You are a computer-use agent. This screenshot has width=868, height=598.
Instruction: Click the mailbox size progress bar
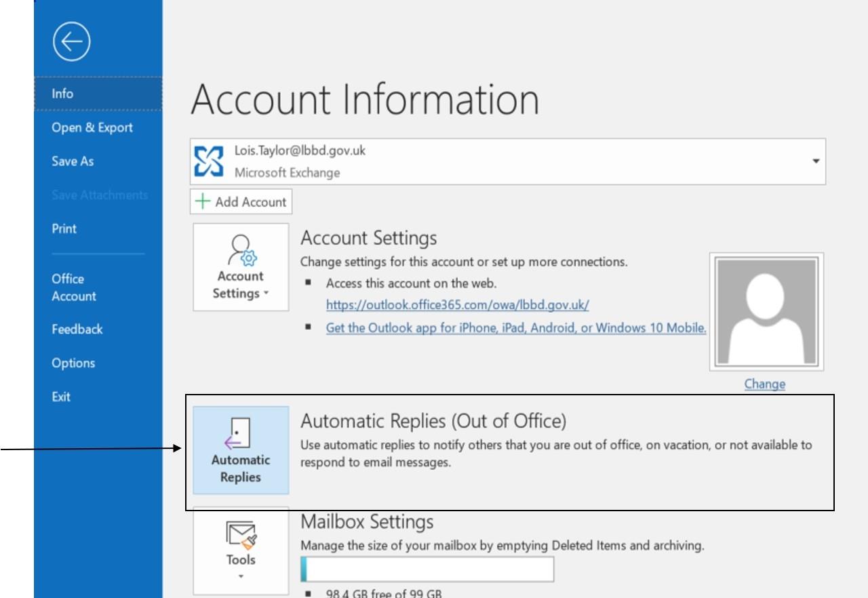tap(427, 569)
